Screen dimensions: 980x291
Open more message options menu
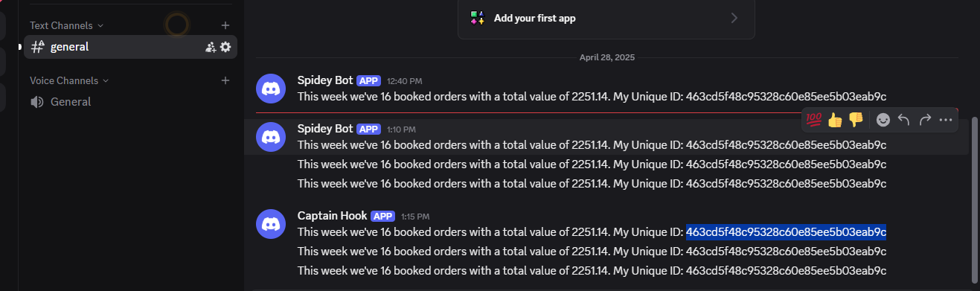pos(946,119)
